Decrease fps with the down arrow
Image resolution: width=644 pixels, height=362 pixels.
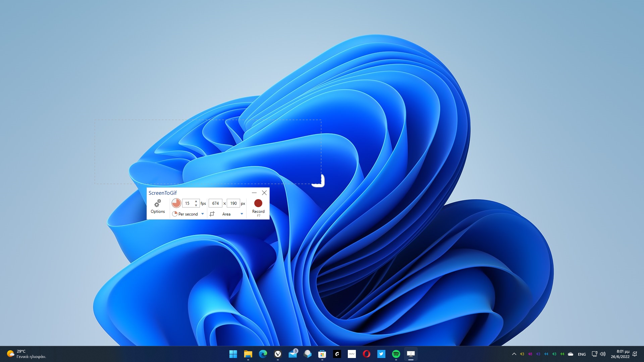(x=196, y=205)
